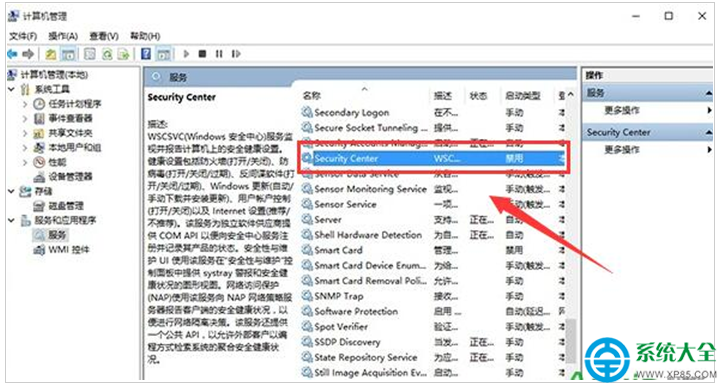This screenshot has height=385, width=719.
Task: Expand the 任务计划程序 node
Action: 25,104
